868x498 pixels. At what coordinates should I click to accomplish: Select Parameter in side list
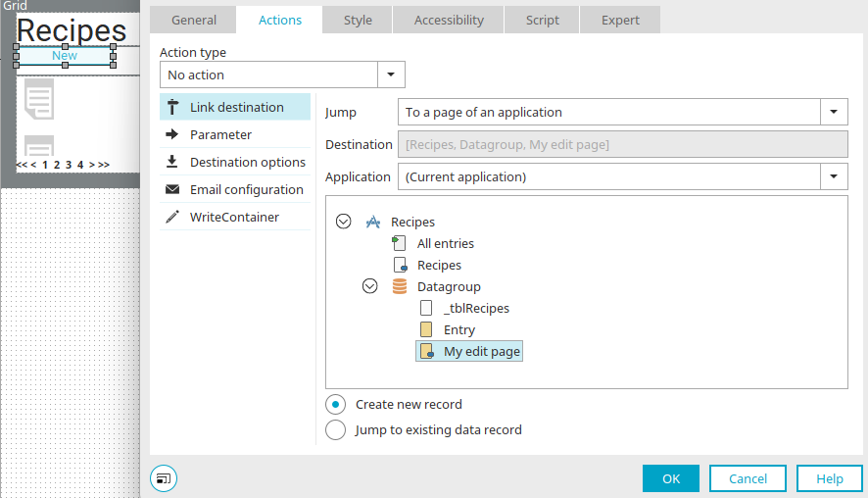click(x=235, y=134)
